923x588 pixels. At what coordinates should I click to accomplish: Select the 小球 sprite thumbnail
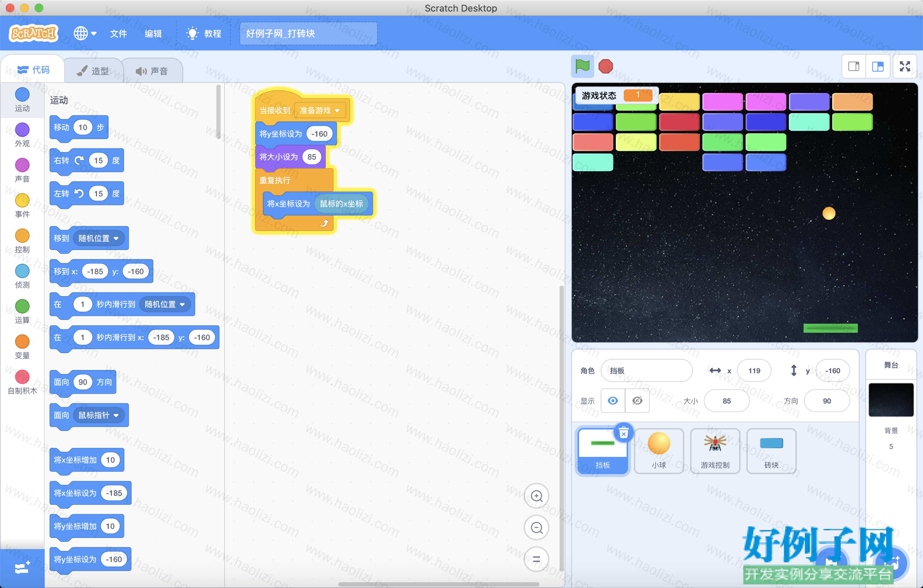point(659,451)
